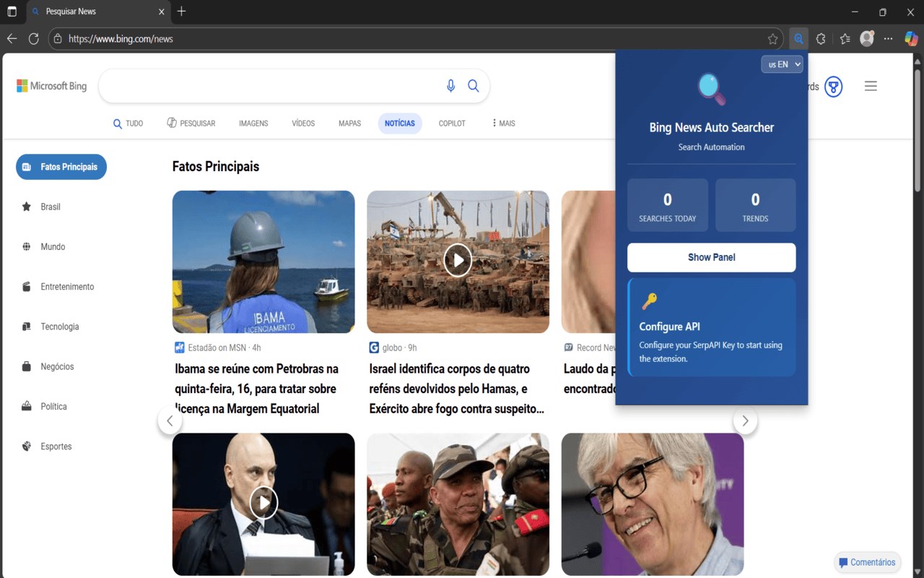The height and width of the screenshot is (578, 924).
Task: Open the Israel identifica corpos headline
Action: [456, 389]
